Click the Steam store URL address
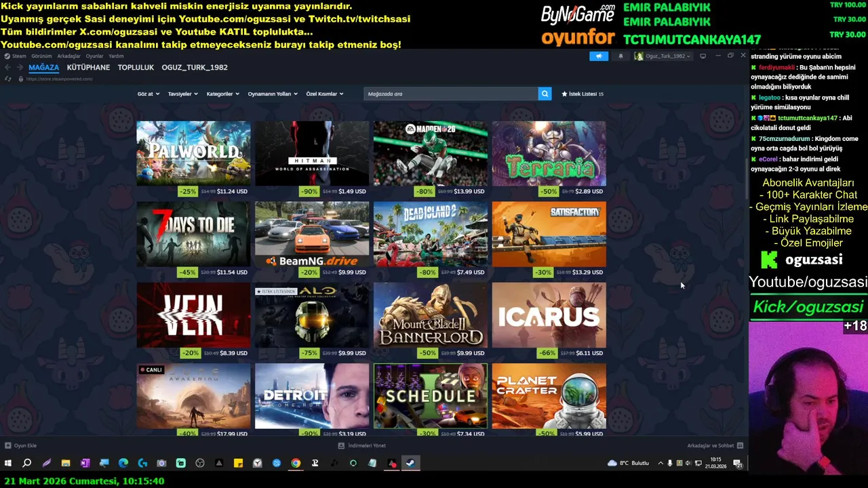The image size is (868, 488). coord(60,79)
